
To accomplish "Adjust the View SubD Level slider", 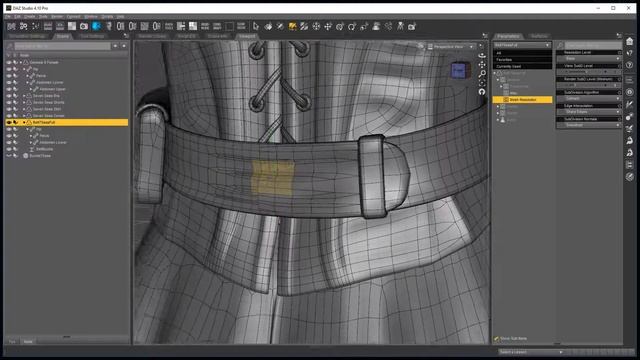I will pyautogui.click(x=589, y=72).
